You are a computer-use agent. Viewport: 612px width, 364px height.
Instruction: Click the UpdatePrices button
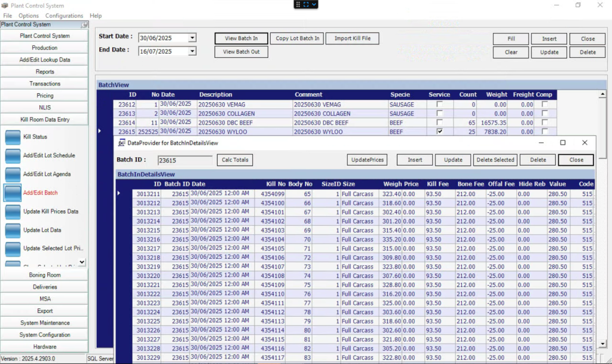click(x=368, y=160)
